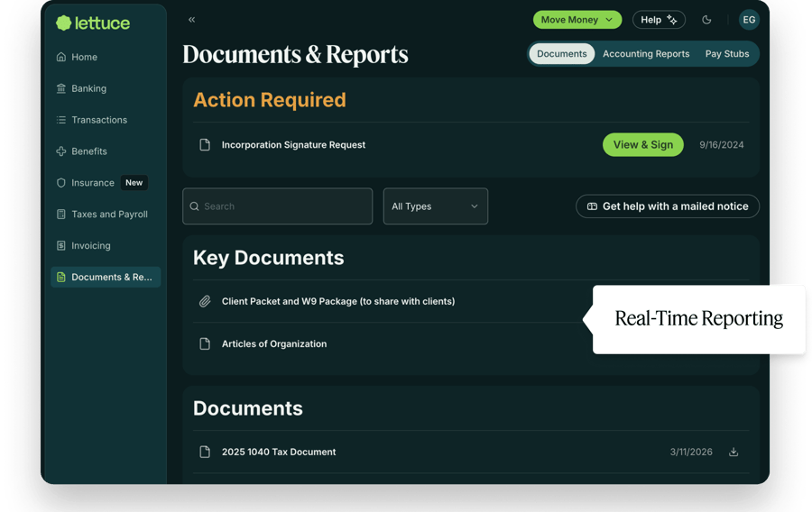This screenshot has width=812, height=512.
Task: Switch to Accounting Reports tab
Action: click(646, 54)
